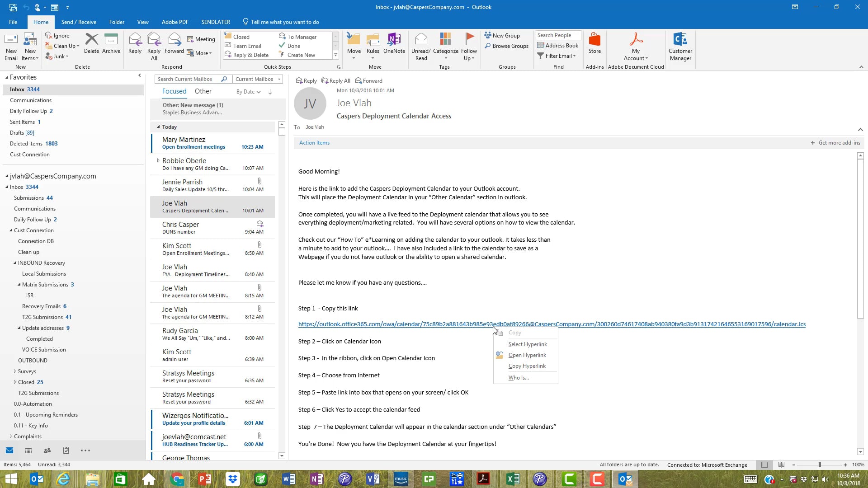Click the Ignore conversation icon
This screenshot has width=868, height=488.
coord(57,36)
